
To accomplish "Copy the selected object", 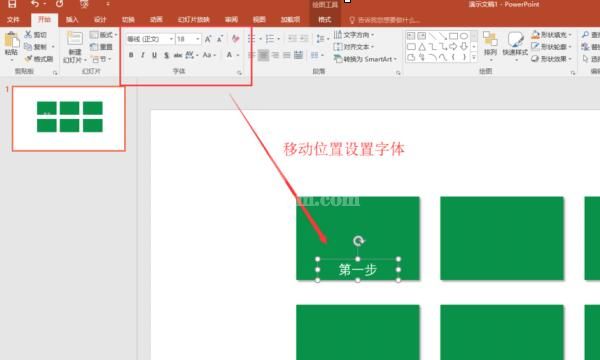I will tap(36, 47).
